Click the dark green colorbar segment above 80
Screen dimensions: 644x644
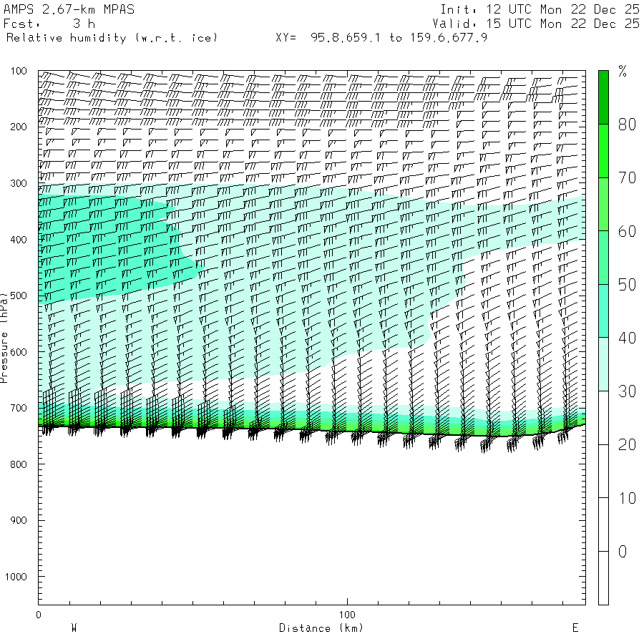tap(603, 97)
